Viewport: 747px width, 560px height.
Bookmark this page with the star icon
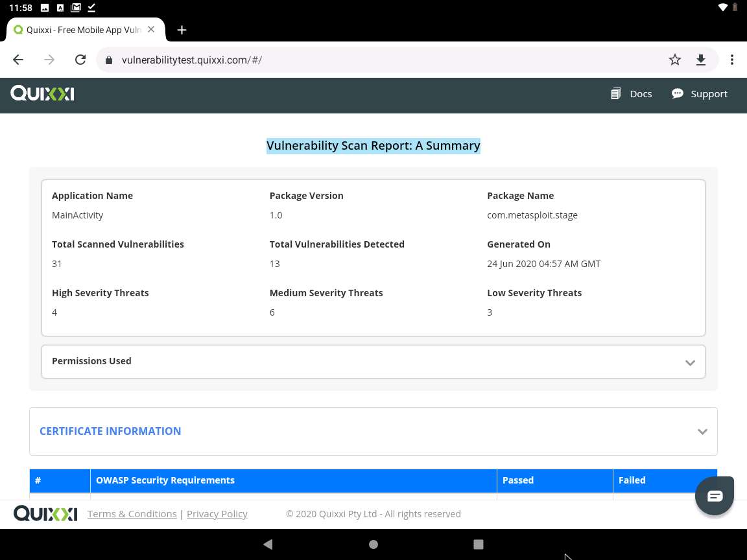pos(675,59)
